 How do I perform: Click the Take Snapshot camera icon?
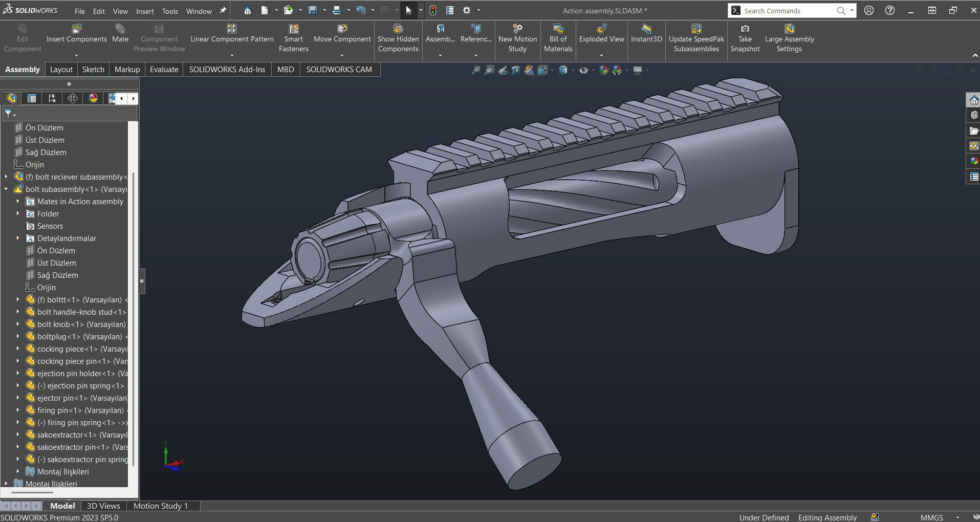tap(745, 29)
